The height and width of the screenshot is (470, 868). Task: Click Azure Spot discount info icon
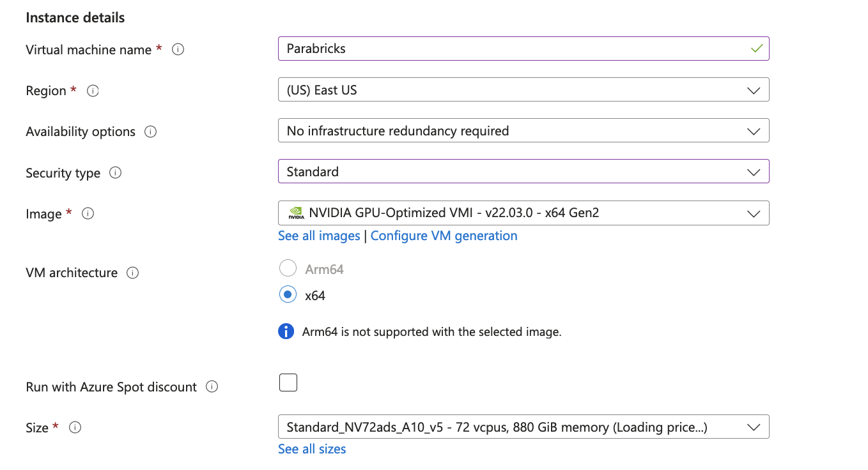(212, 387)
